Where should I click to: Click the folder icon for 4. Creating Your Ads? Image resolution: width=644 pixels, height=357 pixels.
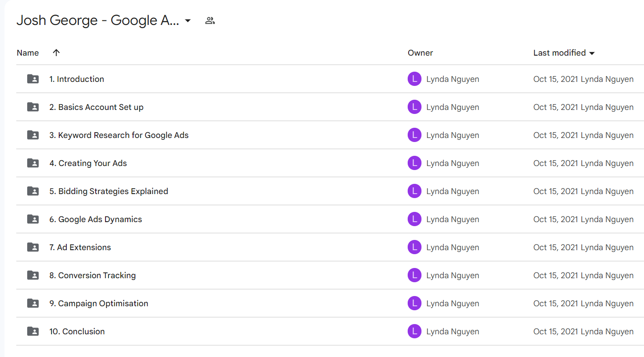pos(33,163)
